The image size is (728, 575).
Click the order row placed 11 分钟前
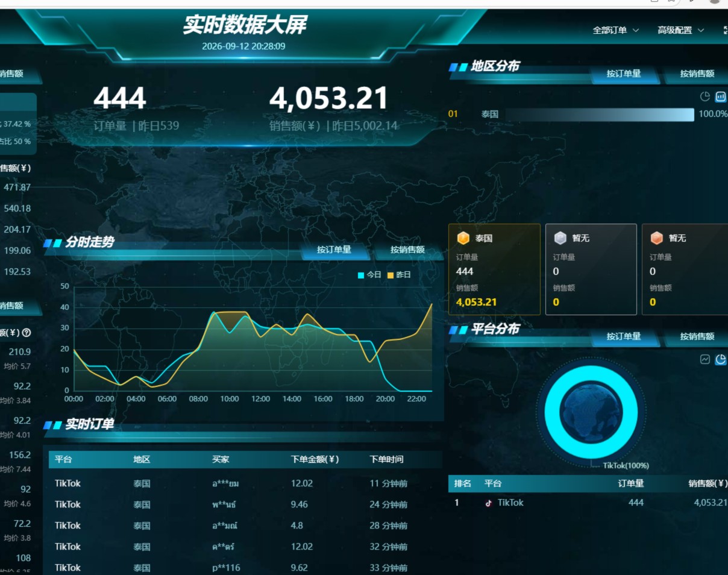(x=245, y=483)
